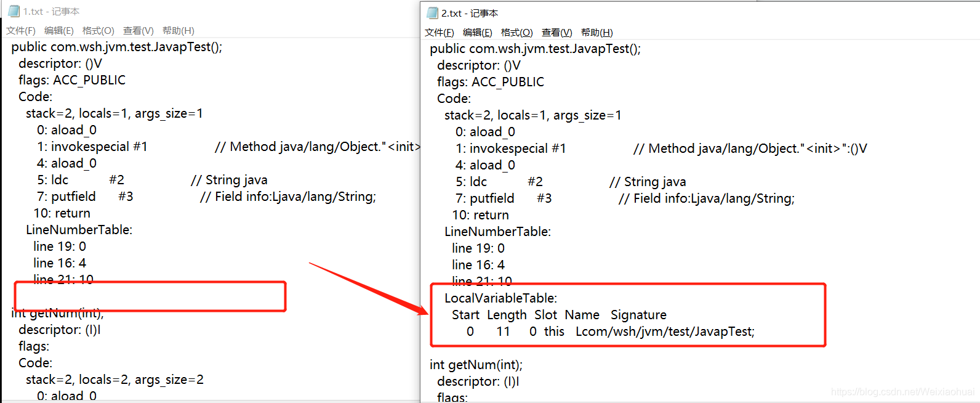Open 查看(V) menu in 2.txt window
The height and width of the screenshot is (403, 980).
click(x=557, y=33)
